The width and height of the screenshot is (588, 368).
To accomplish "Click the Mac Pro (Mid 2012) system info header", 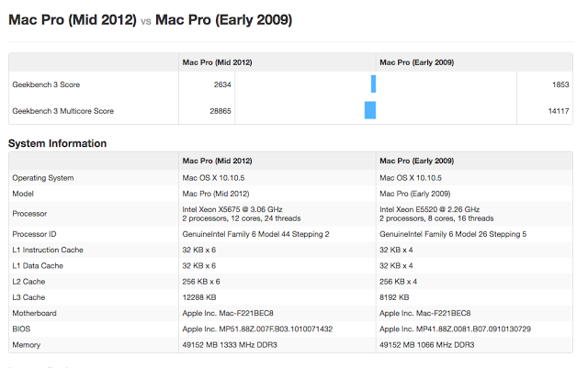I will [x=217, y=161].
